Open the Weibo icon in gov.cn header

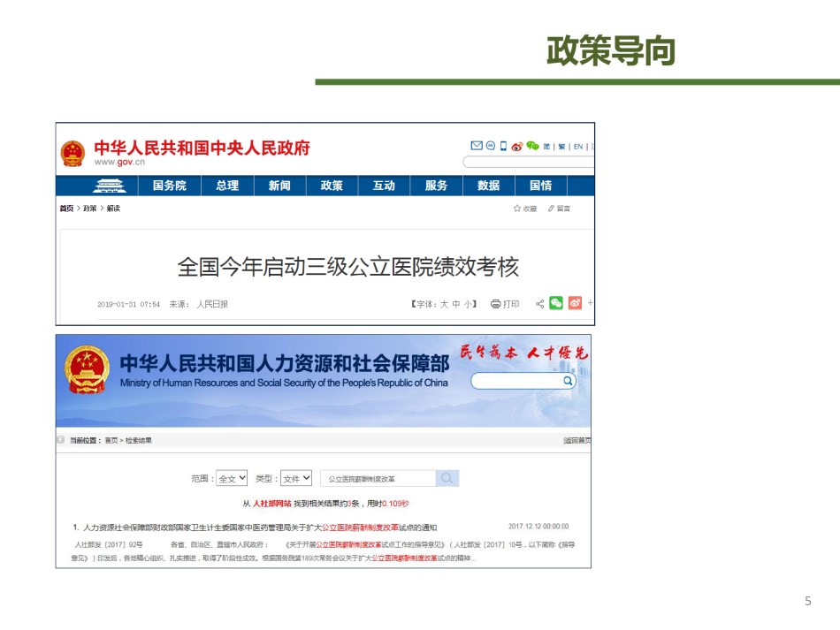pyautogui.click(x=517, y=147)
